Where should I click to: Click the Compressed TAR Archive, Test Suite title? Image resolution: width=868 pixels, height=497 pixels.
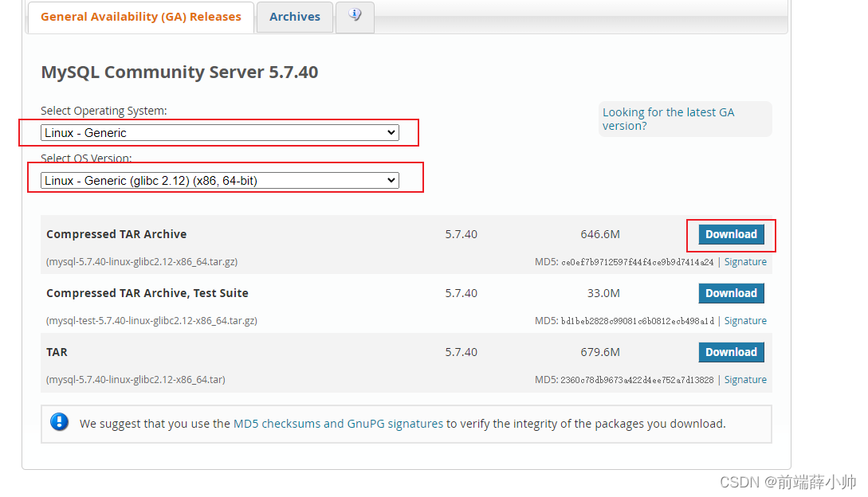pos(147,293)
